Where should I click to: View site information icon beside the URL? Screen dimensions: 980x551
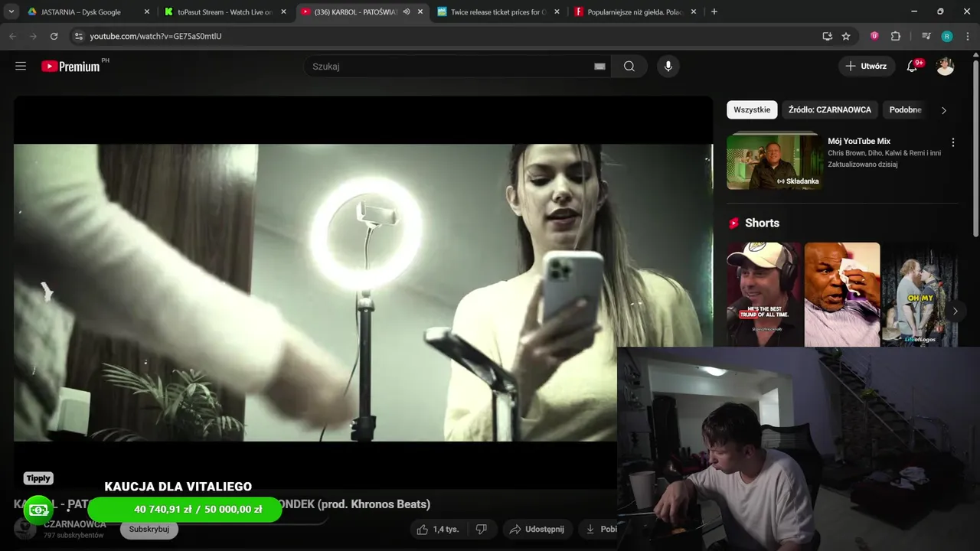[78, 36]
